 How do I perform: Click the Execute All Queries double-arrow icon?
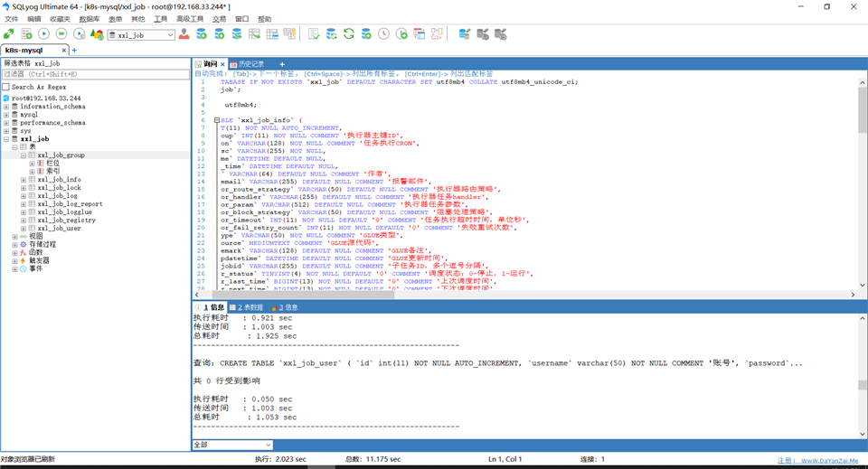[61, 34]
